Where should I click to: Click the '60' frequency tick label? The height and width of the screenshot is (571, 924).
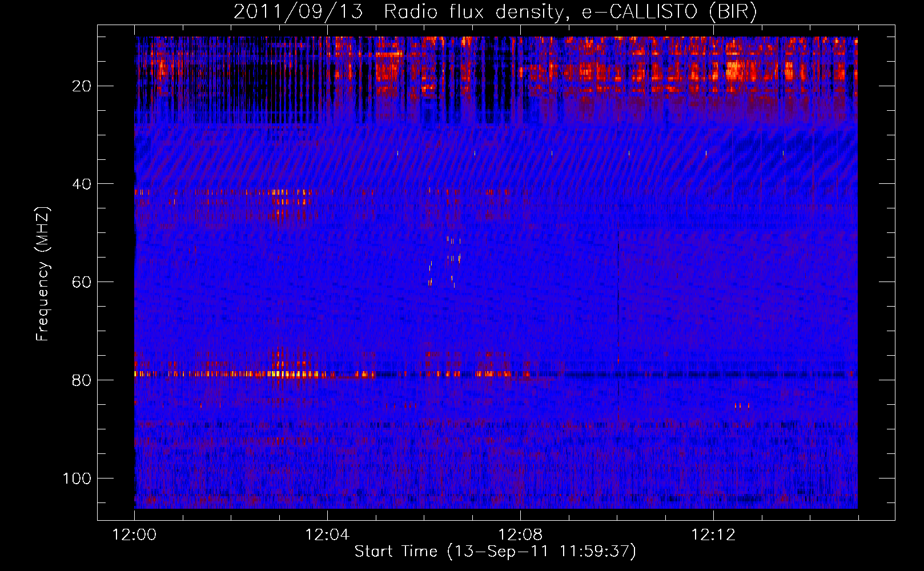[82, 282]
